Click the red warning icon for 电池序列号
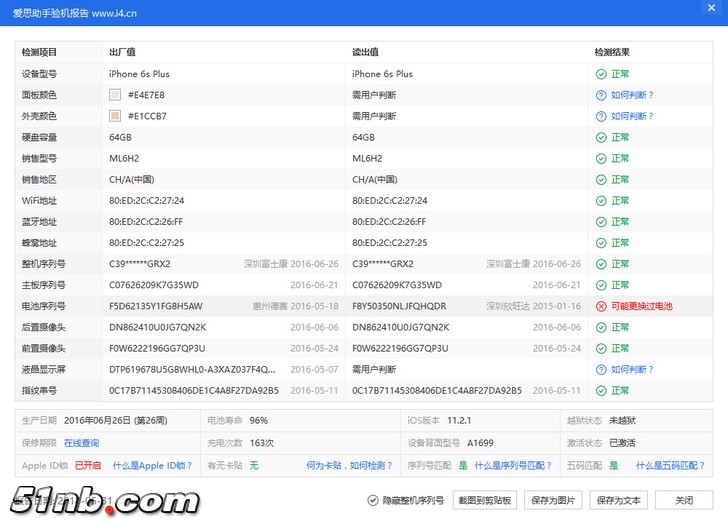Image resolution: width=728 pixels, height=524 pixels. [x=601, y=306]
